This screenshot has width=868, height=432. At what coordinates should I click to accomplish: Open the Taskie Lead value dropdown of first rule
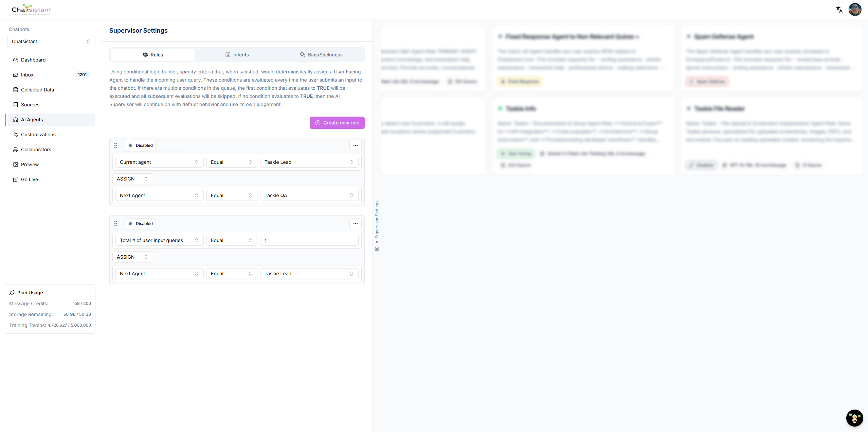[x=309, y=162]
